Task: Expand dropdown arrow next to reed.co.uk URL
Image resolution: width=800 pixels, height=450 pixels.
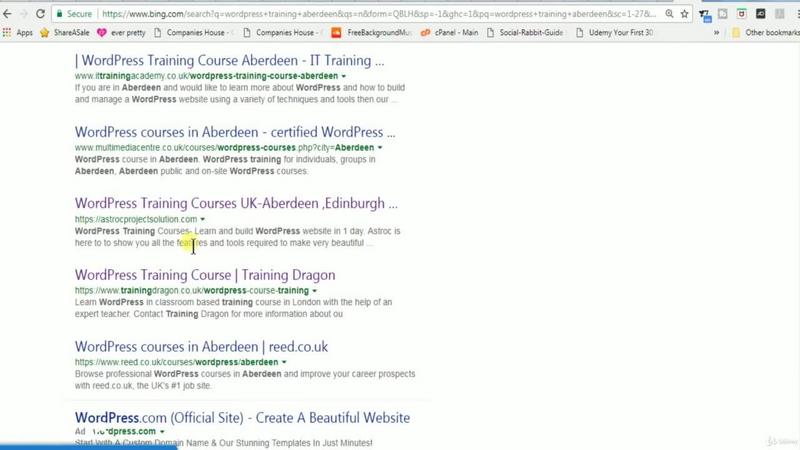Action: 284,362
